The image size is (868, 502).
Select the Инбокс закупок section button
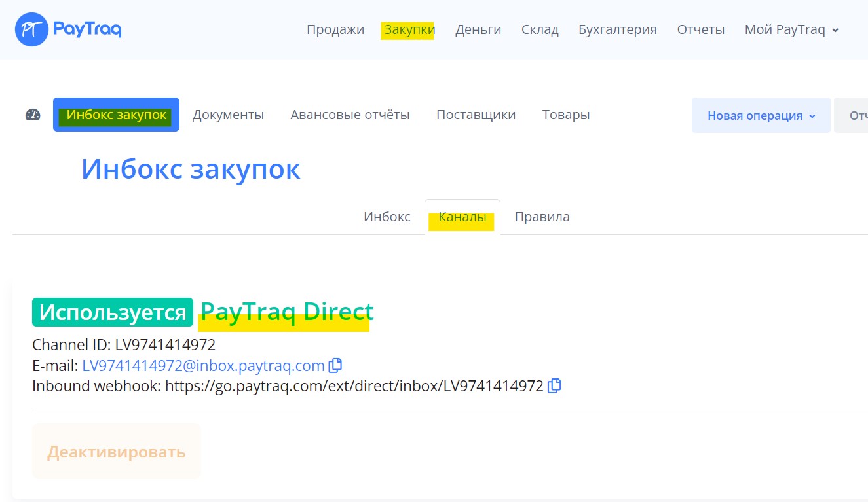pos(116,115)
